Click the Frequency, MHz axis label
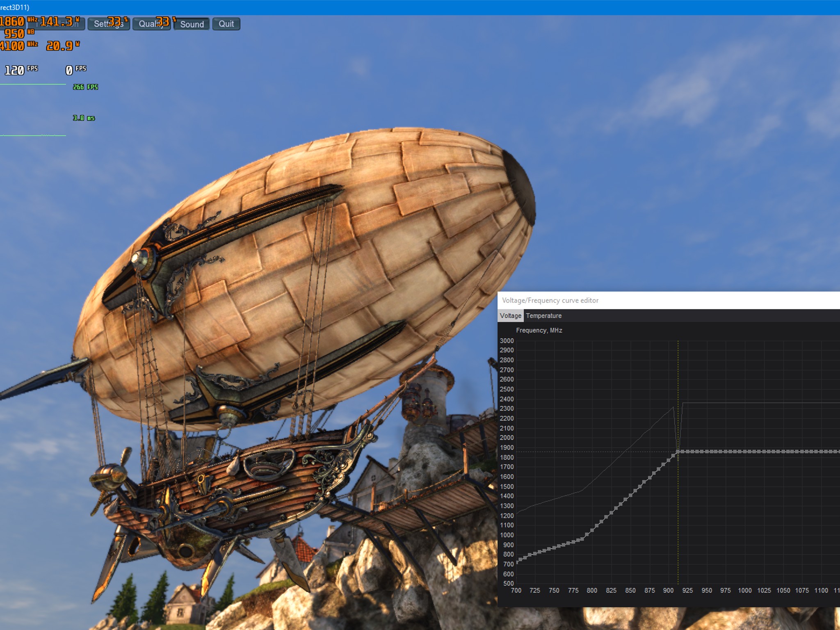840x630 pixels. click(539, 330)
